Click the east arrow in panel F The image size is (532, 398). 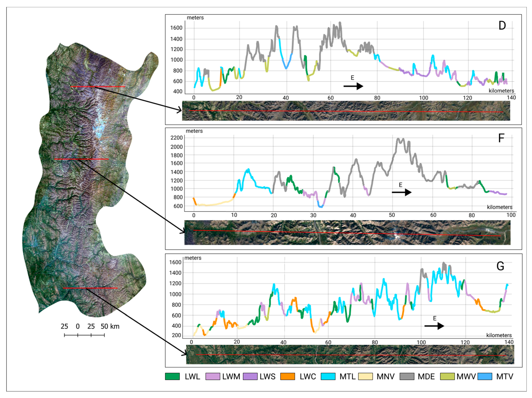click(402, 192)
